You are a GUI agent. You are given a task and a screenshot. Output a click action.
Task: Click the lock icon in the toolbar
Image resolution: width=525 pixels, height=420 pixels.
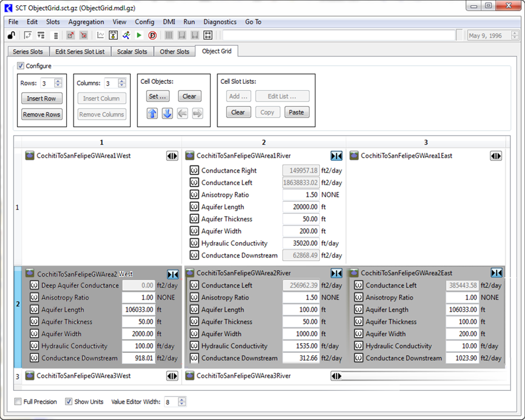(x=11, y=35)
